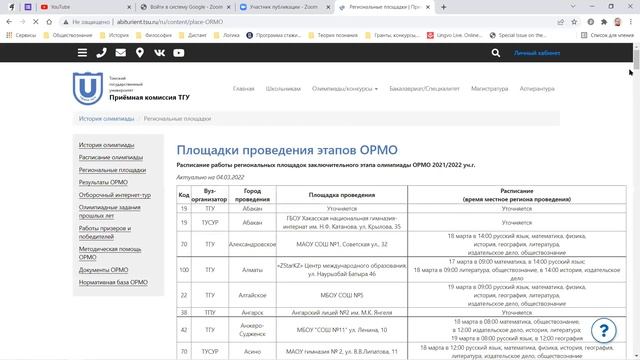Viewport: 640px width, 360px height.
Task: Open Нормативная база ОРМО link
Action: 113,282
